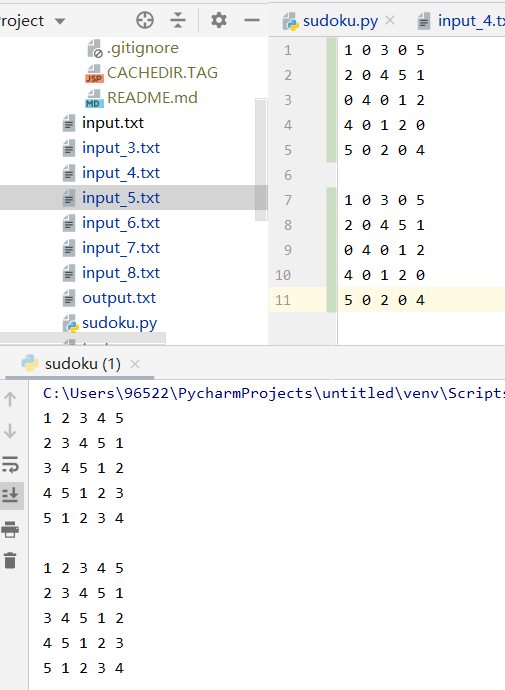Open input_6.txt in project tree
The image size is (505, 690).
pos(112,223)
